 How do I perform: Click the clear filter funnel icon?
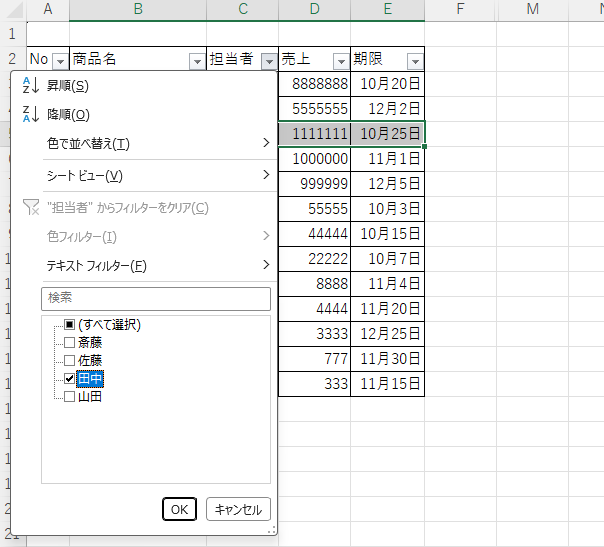click(31, 207)
